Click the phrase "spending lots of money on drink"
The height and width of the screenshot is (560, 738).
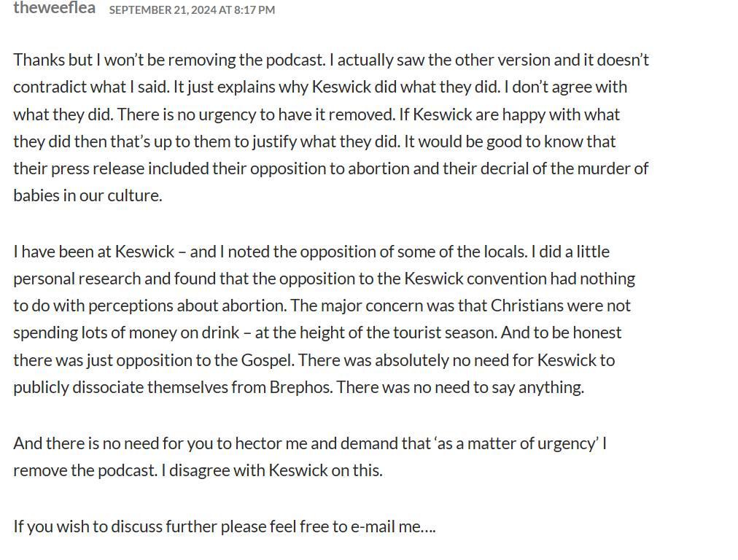tap(126, 332)
